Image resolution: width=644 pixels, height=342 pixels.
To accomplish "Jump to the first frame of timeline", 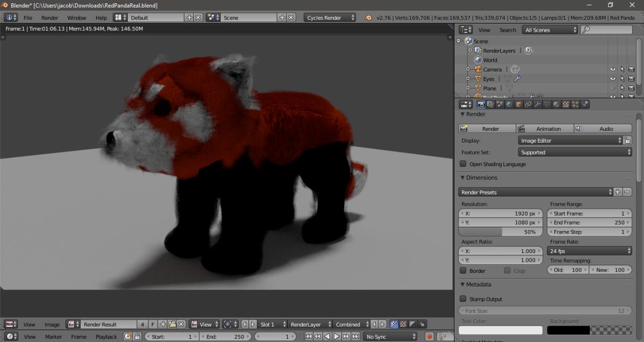I will point(308,337).
